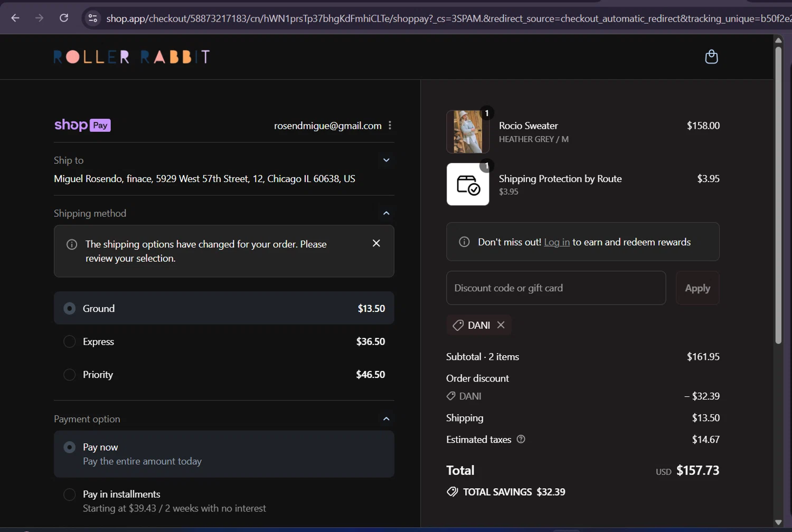The image size is (792, 532).
Task: Click the Total Savings tag icon
Action: click(x=452, y=492)
